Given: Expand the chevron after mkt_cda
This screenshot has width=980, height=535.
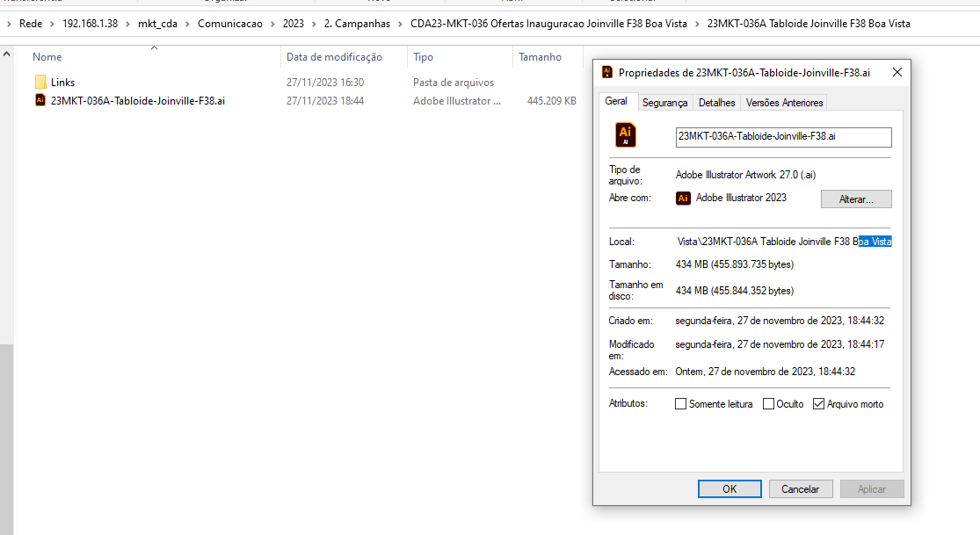Looking at the screenshot, I should click(187, 24).
